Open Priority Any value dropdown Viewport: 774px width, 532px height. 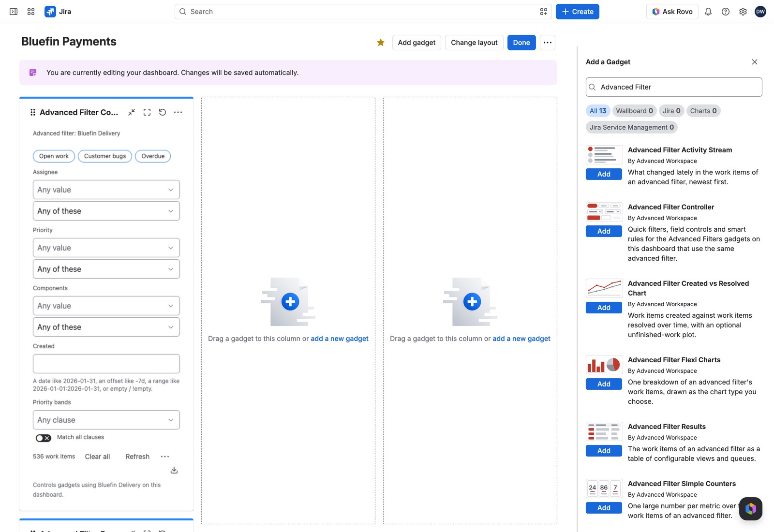click(106, 248)
